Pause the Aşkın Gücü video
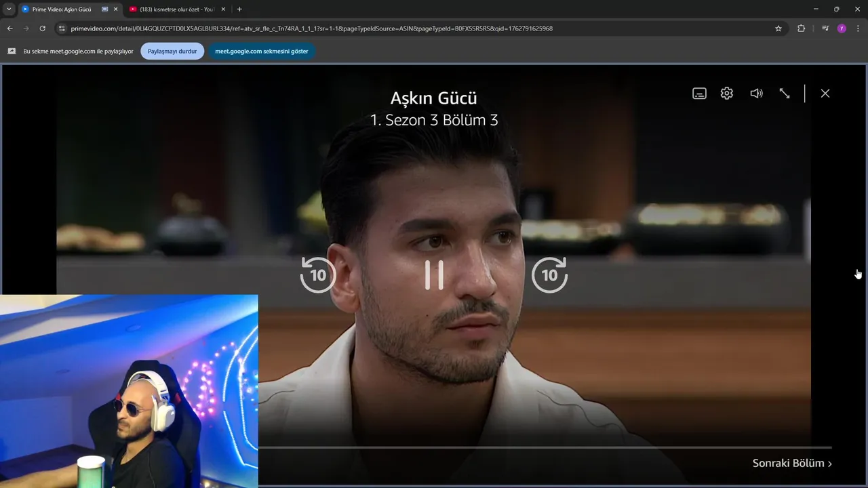The height and width of the screenshot is (488, 868). (434, 274)
